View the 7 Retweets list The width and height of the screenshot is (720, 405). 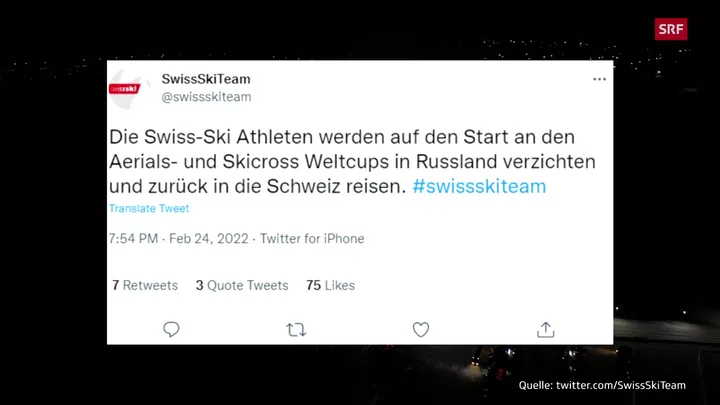145,285
